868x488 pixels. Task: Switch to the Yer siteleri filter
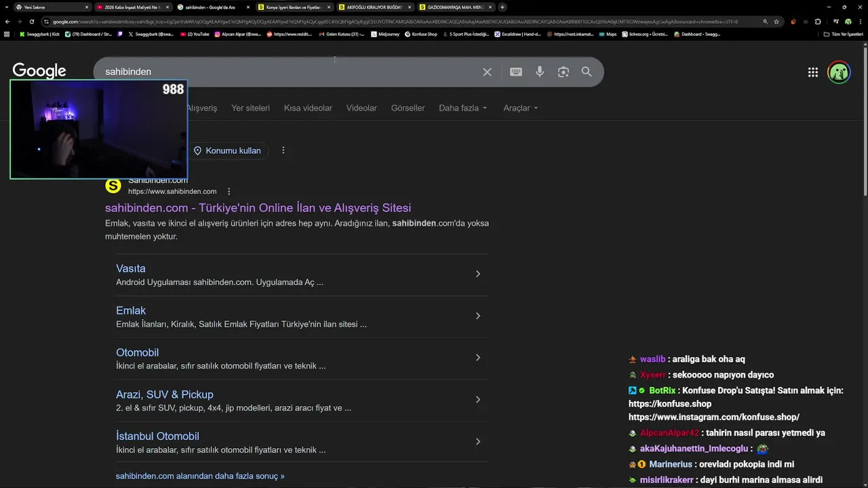(250, 108)
